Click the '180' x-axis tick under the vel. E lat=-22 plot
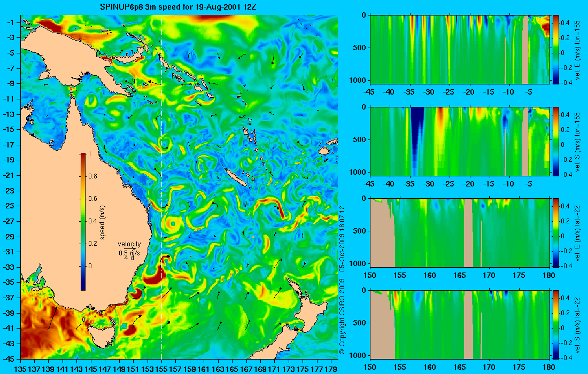 click(549, 276)
